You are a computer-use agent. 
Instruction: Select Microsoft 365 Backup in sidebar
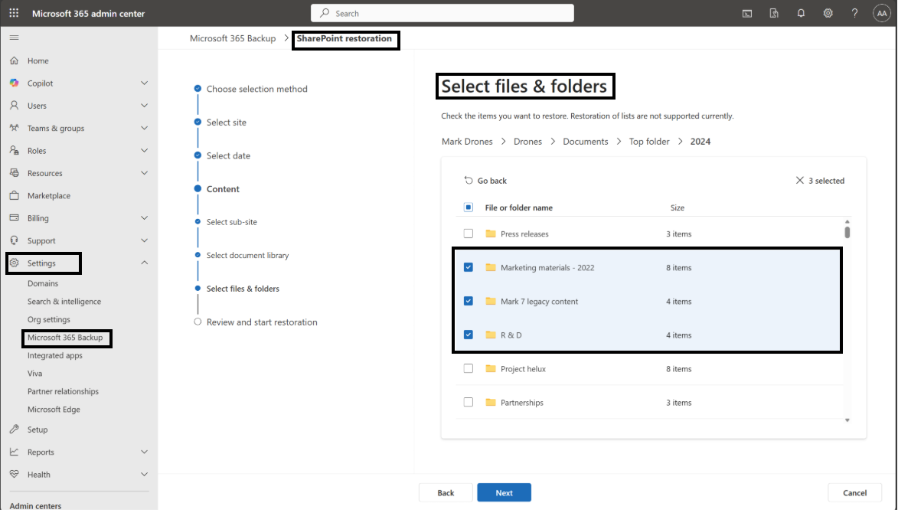65,338
